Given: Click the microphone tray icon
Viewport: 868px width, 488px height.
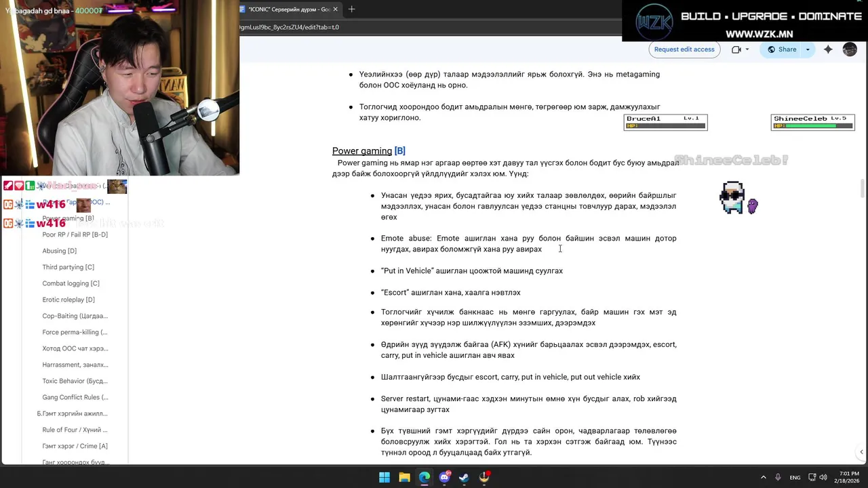Looking at the screenshot, I should (x=778, y=477).
